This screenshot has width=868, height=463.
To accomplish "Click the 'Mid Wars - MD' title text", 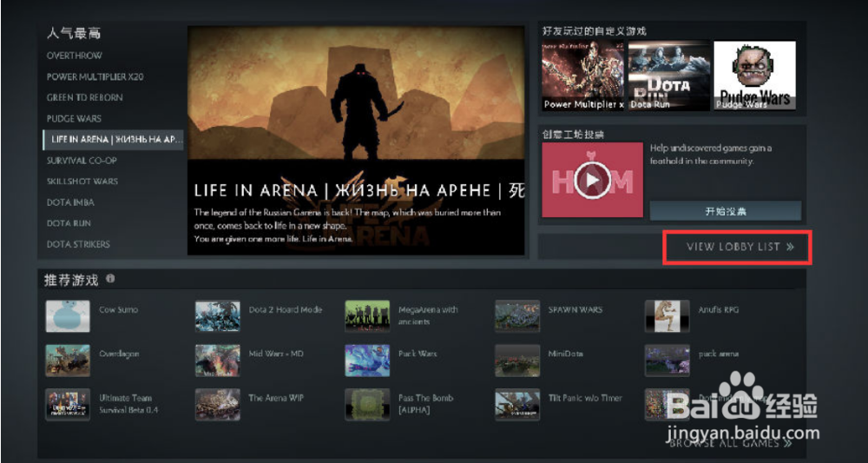I will (276, 354).
